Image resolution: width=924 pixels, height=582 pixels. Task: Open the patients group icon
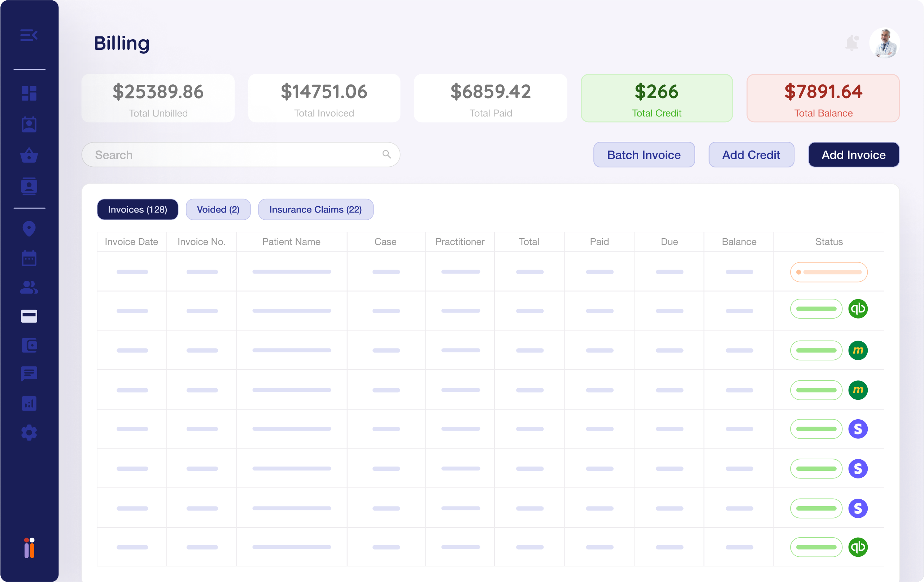point(29,287)
